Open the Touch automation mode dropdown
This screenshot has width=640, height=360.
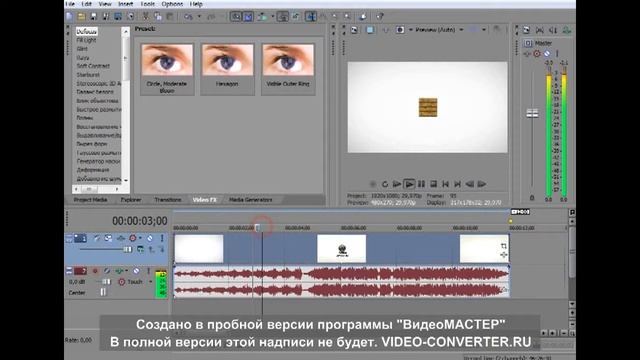(x=151, y=282)
